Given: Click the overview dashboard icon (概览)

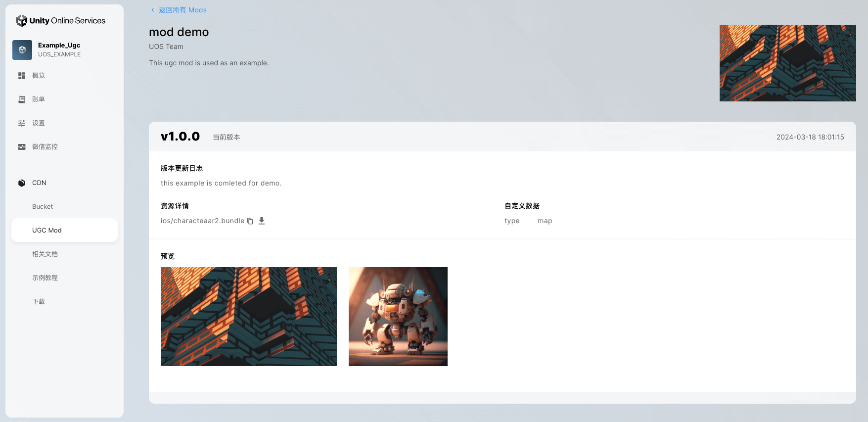Looking at the screenshot, I should click(x=22, y=76).
